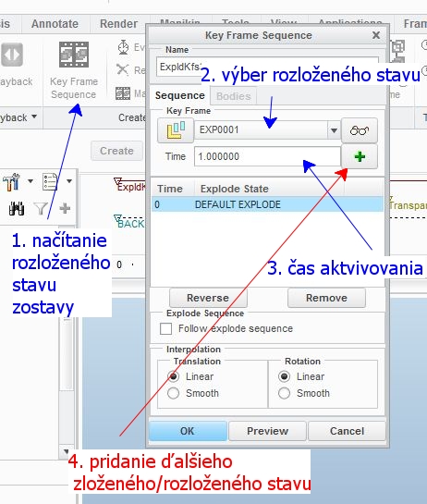Click the tree settings tools icon
Image resolution: width=427 pixels, height=504 pixels.
(x=12, y=181)
